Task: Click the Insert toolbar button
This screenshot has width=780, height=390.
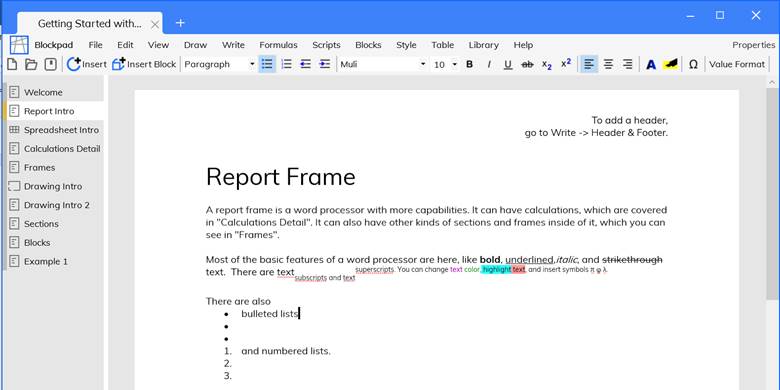Action: [x=87, y=64]
